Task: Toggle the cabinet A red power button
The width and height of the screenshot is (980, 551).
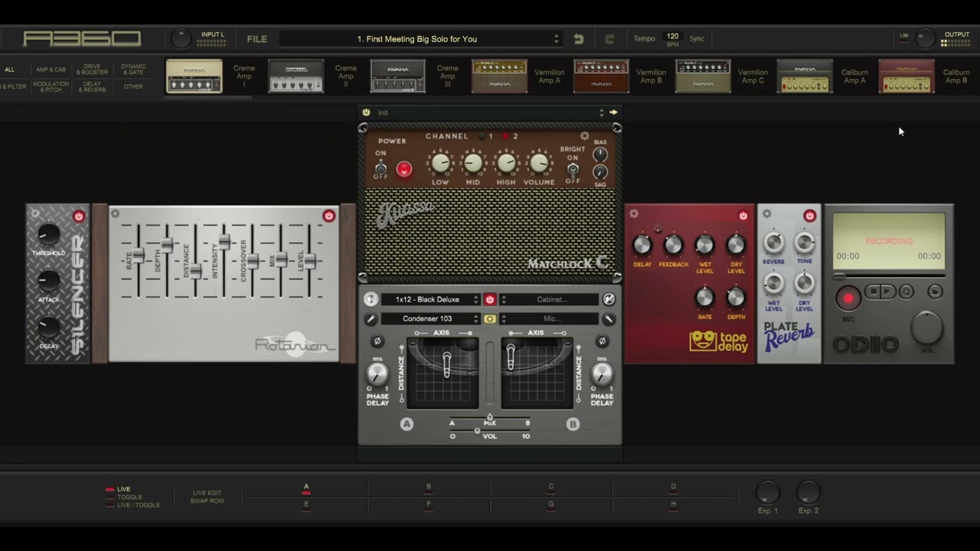Action: (490, 299)
